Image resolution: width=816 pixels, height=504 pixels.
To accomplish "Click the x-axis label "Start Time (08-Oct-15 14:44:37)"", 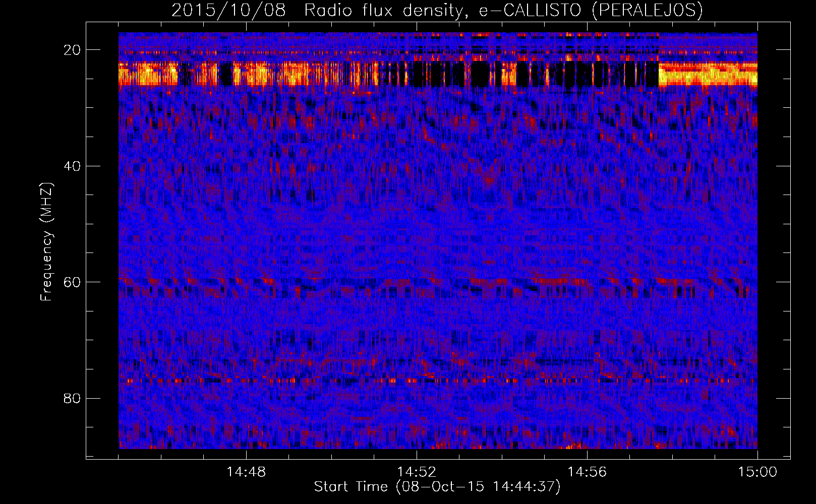I will point(437,487).
